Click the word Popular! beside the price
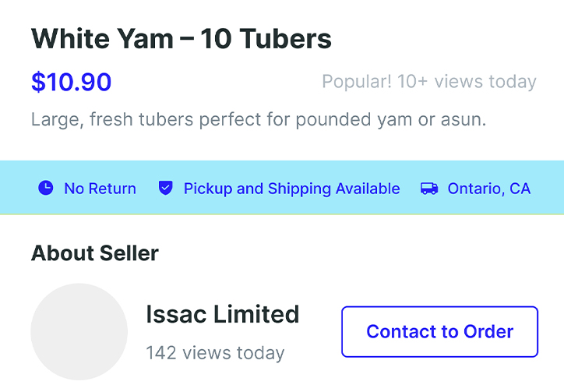 point(356,82)
